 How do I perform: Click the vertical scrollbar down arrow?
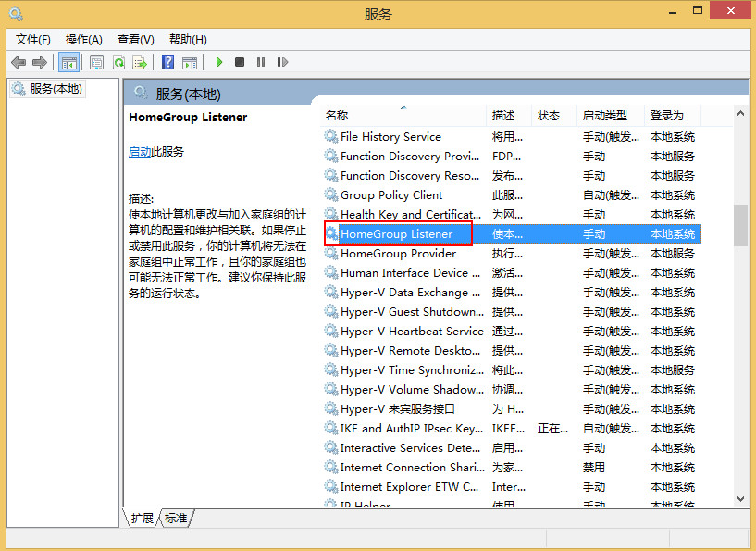[740, 499]
